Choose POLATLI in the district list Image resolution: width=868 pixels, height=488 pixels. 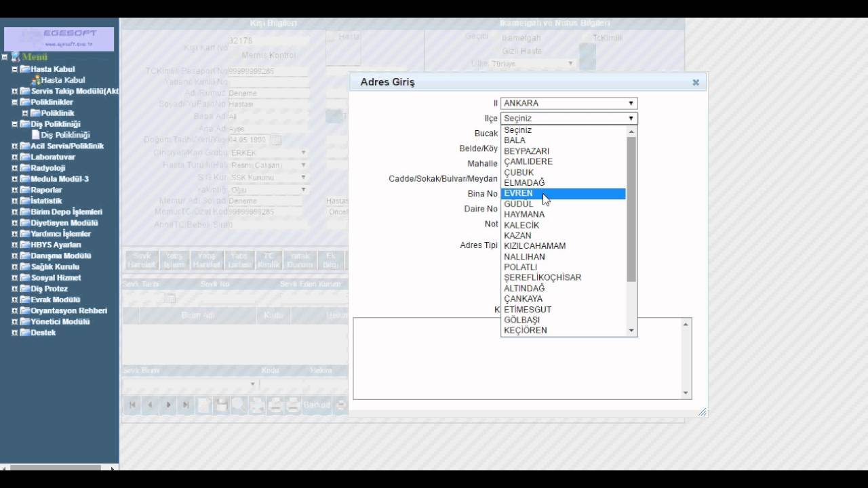563,267
